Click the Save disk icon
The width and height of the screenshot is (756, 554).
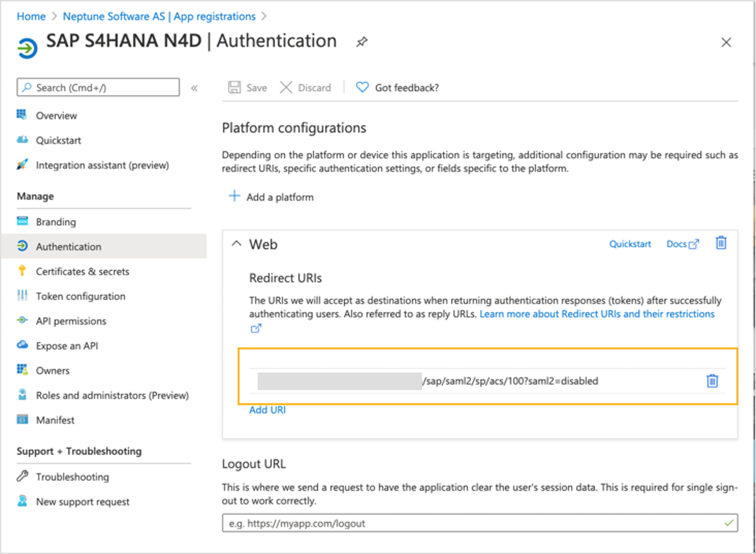[x=234, y=88]
